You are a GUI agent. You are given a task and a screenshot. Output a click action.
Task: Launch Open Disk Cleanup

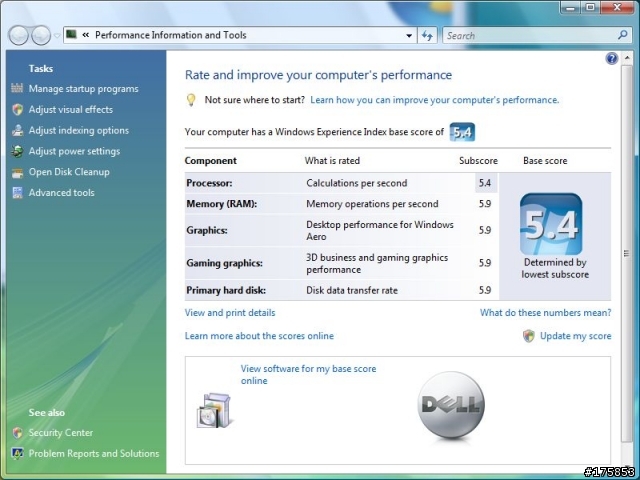[69, 172]
